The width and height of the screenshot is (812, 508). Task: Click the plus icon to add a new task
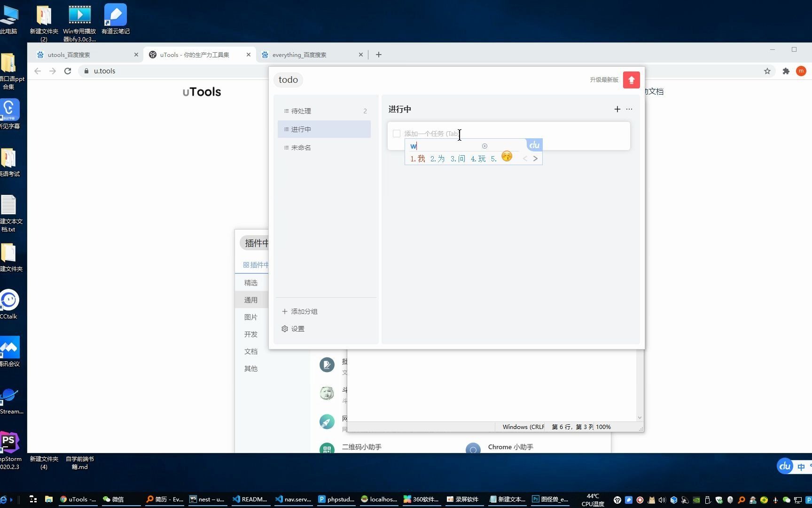pyautogui.click(x=617, y=109)
